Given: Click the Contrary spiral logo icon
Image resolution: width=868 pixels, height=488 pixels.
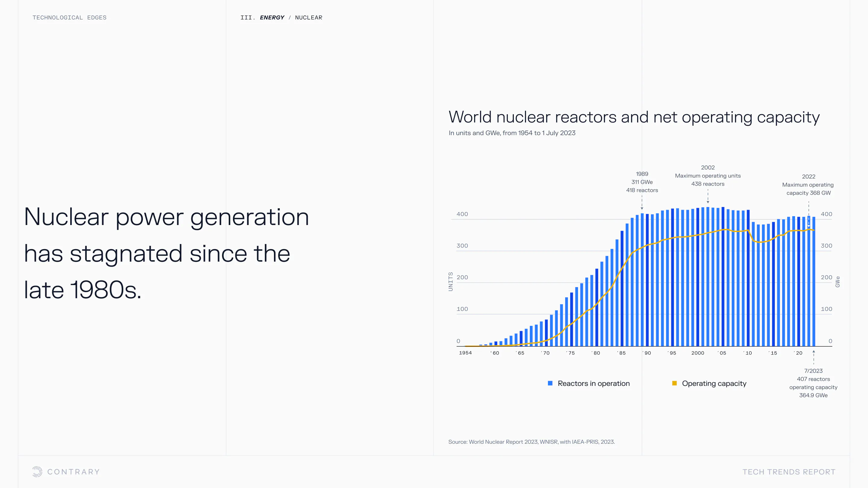Looking at the screenshot, I should (37, 471).
